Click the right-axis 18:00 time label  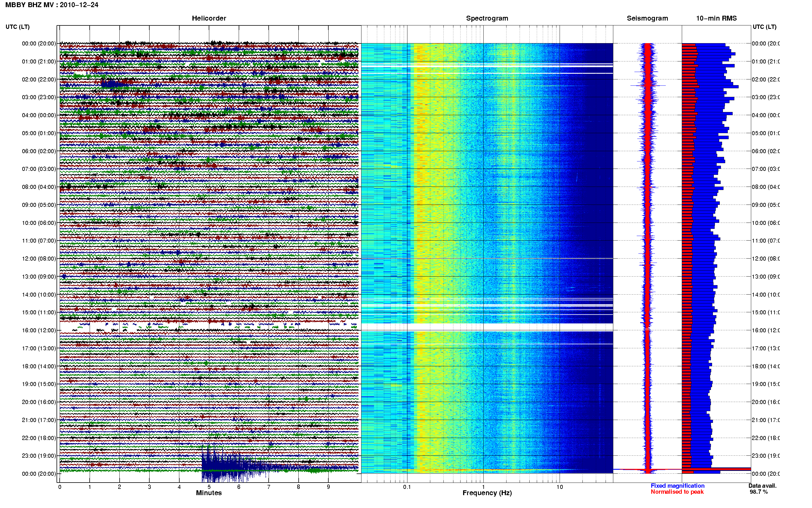coord(766,366)
